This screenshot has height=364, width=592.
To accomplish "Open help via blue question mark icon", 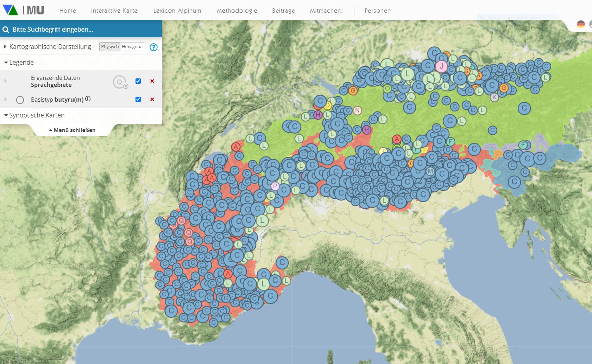I will click(x=153, y=47).
